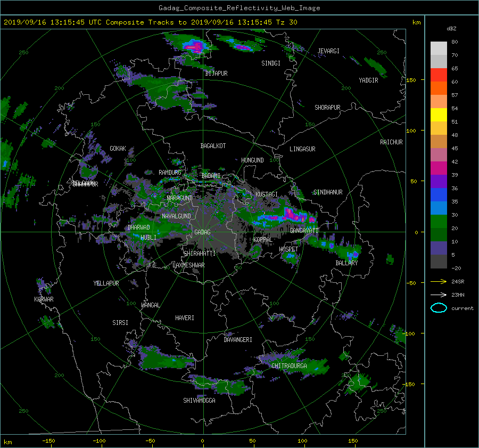Click the dBZ legend heading

pyautogui.click(x=451, y=28)
